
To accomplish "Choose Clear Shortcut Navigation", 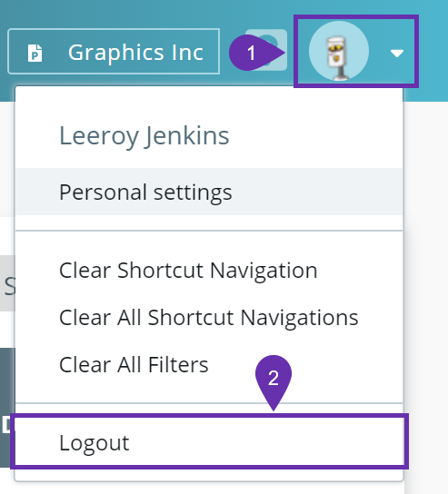I will (188, 271).
